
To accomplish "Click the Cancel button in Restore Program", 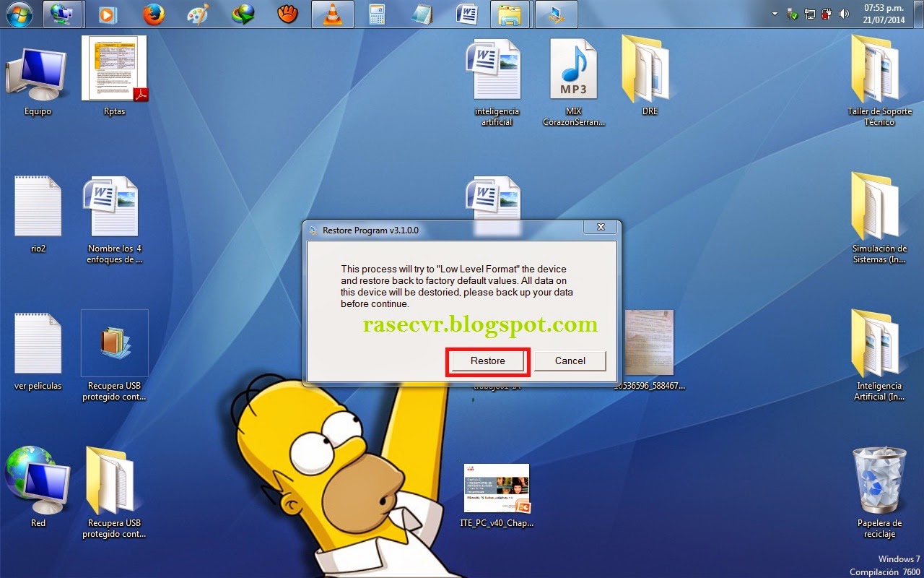I will pos(570,361).
